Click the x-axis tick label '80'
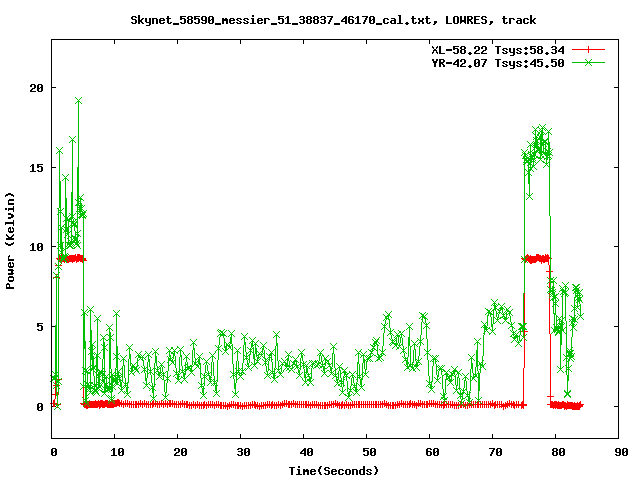640x480 pixels. click(x=558, y=452)
